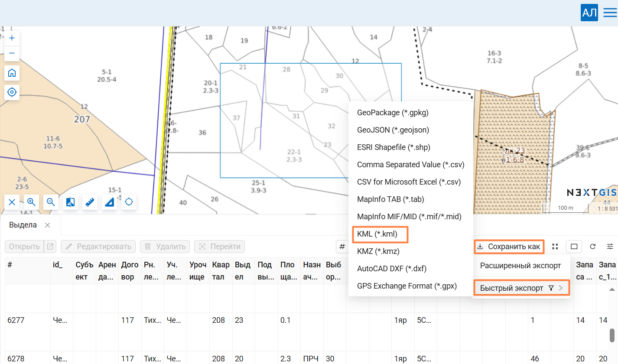Open table settings sliders icon
Screen dimensions: 618x364
610,247
